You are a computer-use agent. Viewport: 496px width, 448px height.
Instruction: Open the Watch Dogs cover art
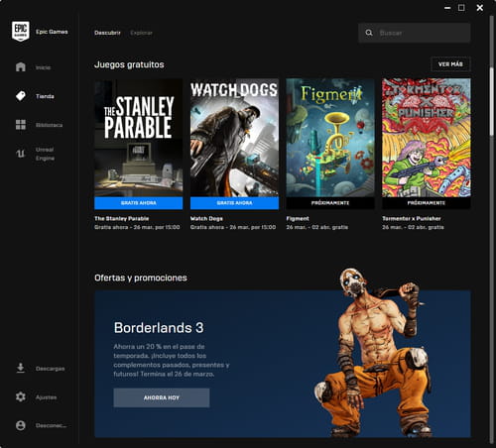coord(234,138)
